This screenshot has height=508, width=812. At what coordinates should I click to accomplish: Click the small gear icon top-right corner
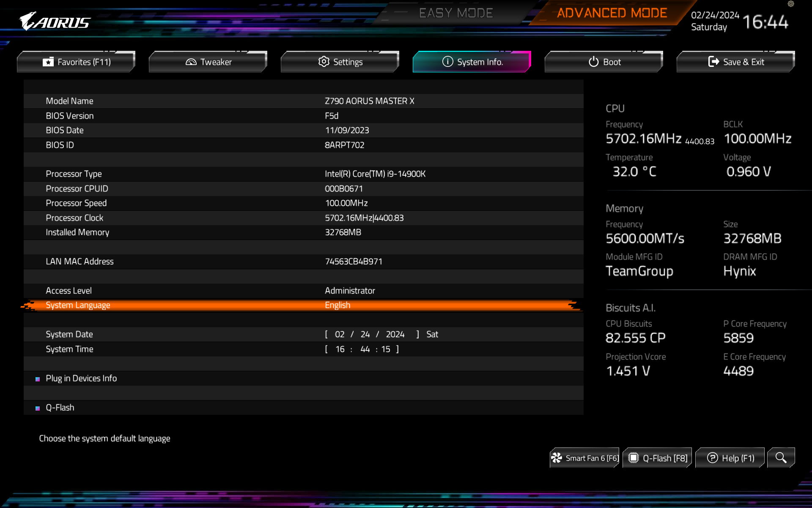[791, 4]
